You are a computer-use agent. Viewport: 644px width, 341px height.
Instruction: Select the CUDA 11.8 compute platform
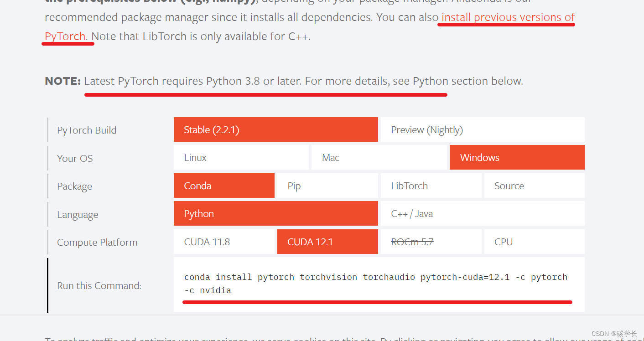pos(224,242)
